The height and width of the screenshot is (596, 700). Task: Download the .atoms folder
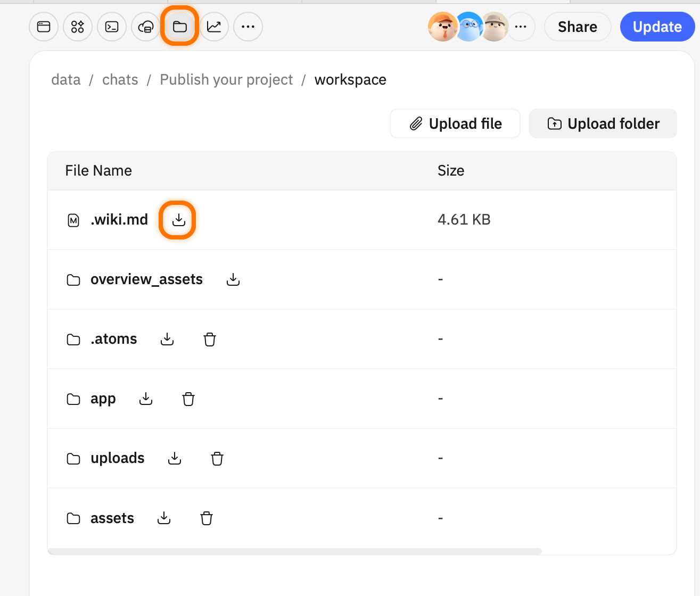click(167, 339)
